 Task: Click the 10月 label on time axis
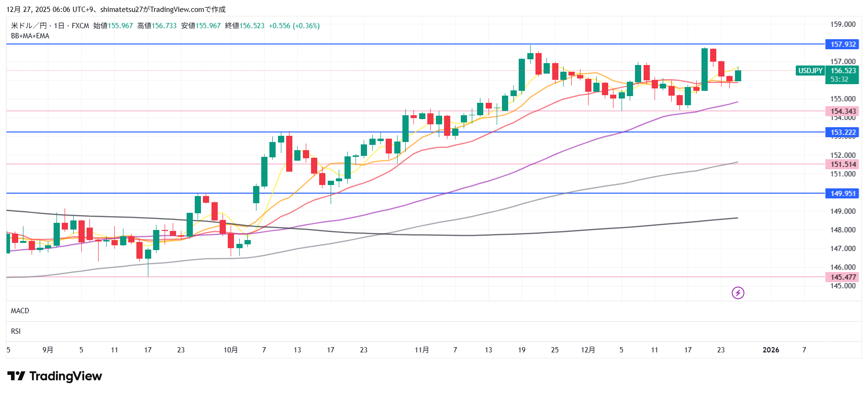tap(231, 350)
